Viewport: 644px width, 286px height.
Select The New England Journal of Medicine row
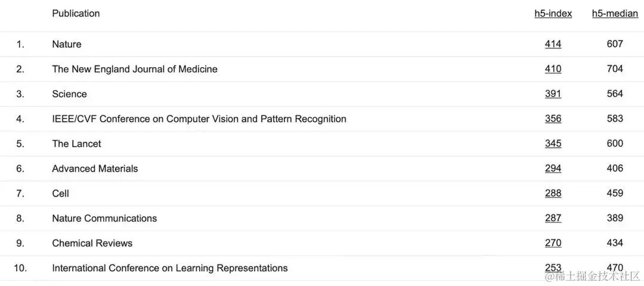tap(322, 69)
